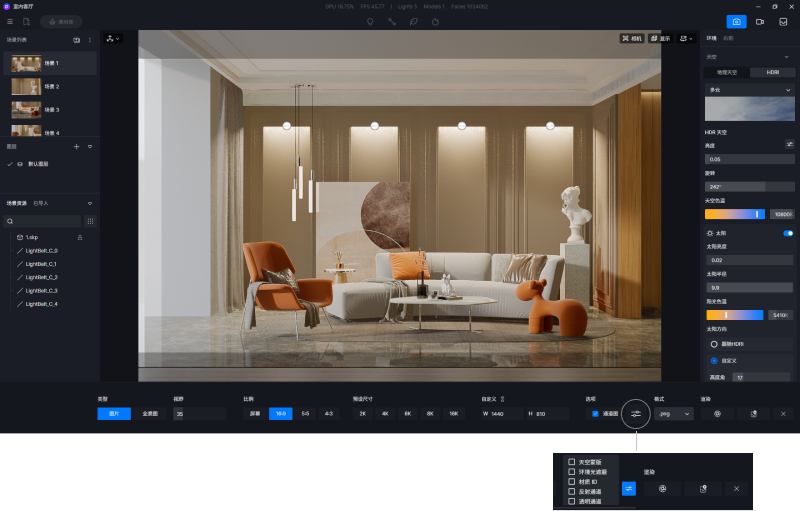This screenshot has height=511, width=800.
Task: Click the channel settings slider icon
Action: [x=635, y=413]
